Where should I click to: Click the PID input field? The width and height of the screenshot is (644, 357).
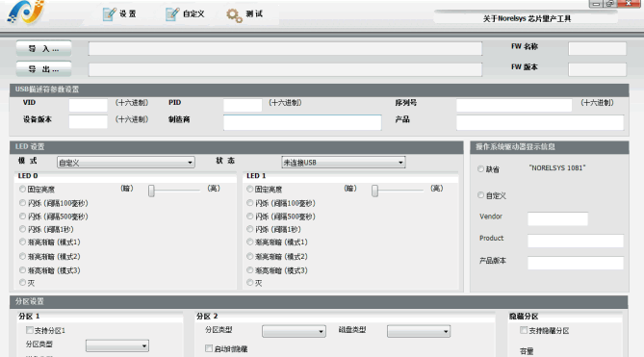click(243, 105)
